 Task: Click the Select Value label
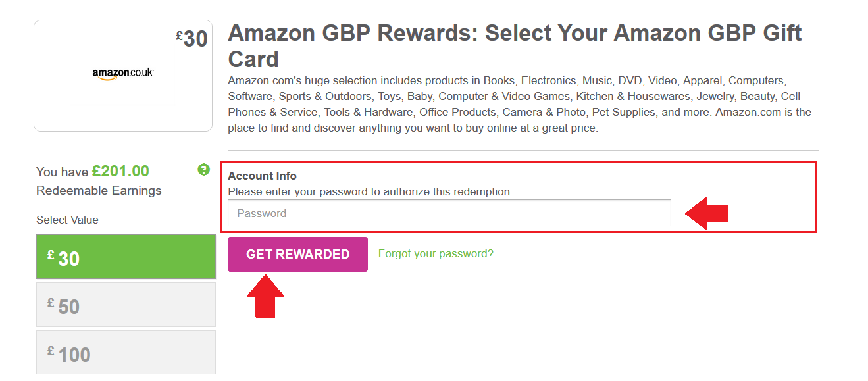(x=67, y=220)
